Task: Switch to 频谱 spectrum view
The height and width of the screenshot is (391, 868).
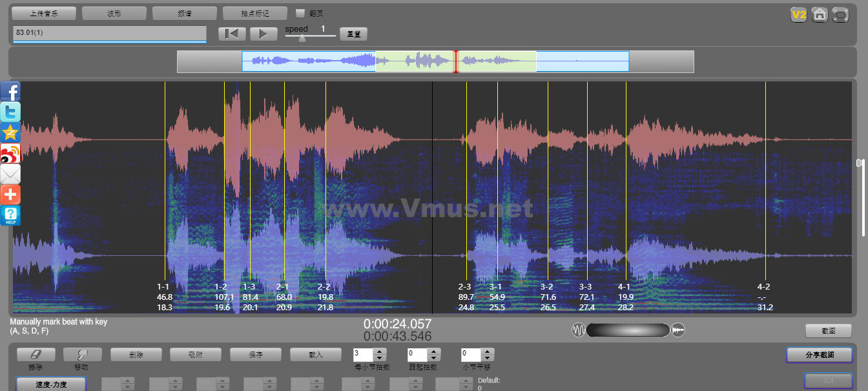Action: click(x=184, y=13)
